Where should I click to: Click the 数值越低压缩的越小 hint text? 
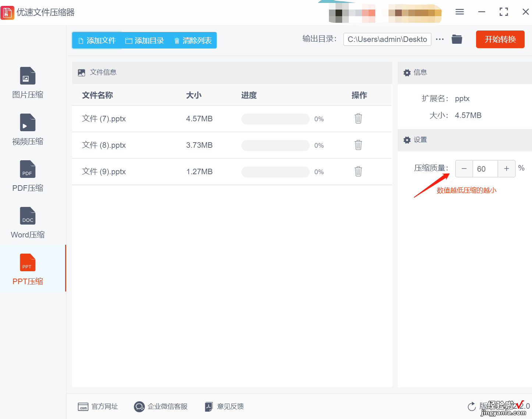pos(467,190)
